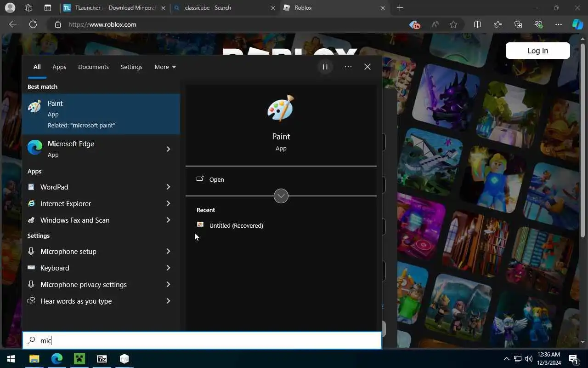
Task: Select the Settings search filter tab
Action: tap(131, 67)
